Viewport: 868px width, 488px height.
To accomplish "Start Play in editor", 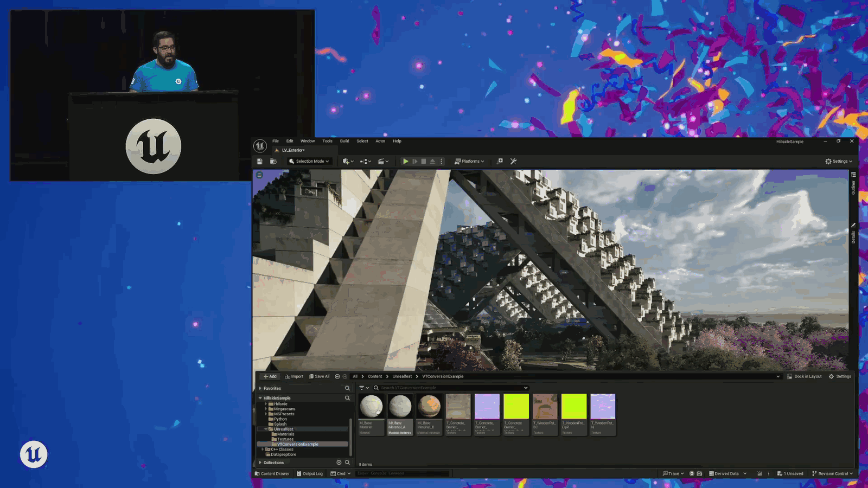I will click(x=405, y=161).
